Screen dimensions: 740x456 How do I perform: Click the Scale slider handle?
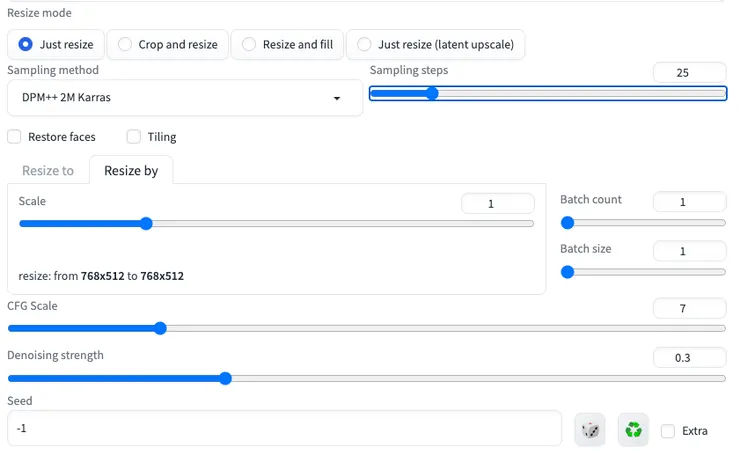point(145,223)
